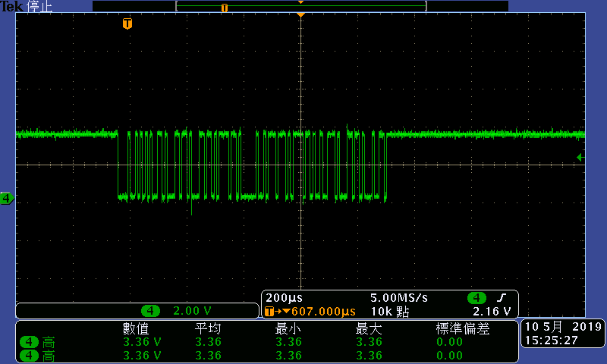Screen dimensions: 607x364
Task: Click the second measurement row channel 4 badge
Action: (x=29, y=356)
